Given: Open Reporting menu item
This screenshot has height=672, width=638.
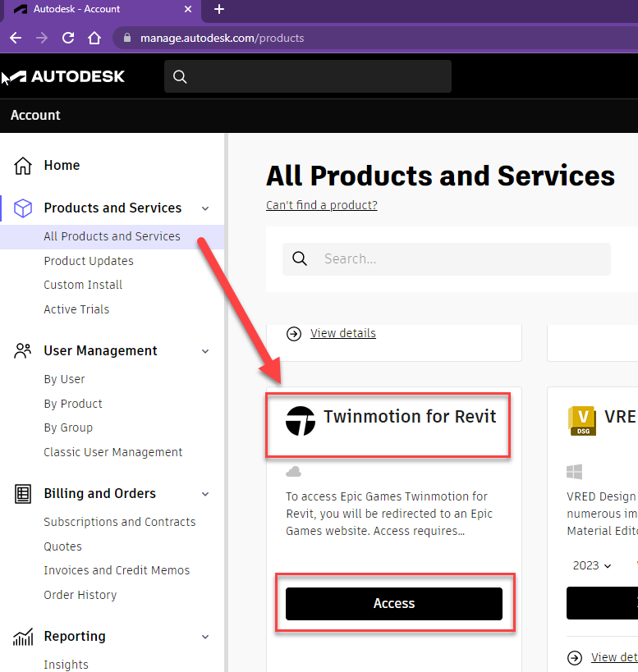Looking at the screenshot, I should tap(75, 637).
